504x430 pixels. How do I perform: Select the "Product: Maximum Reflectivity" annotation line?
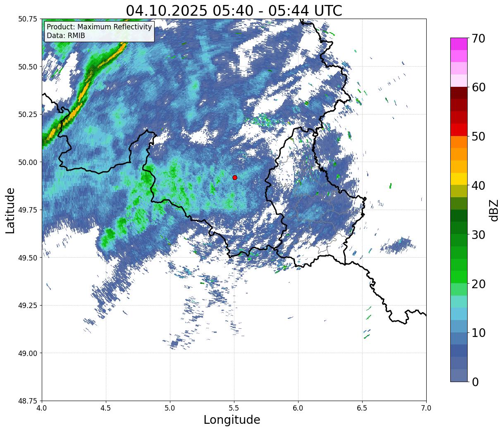(99, 27)
